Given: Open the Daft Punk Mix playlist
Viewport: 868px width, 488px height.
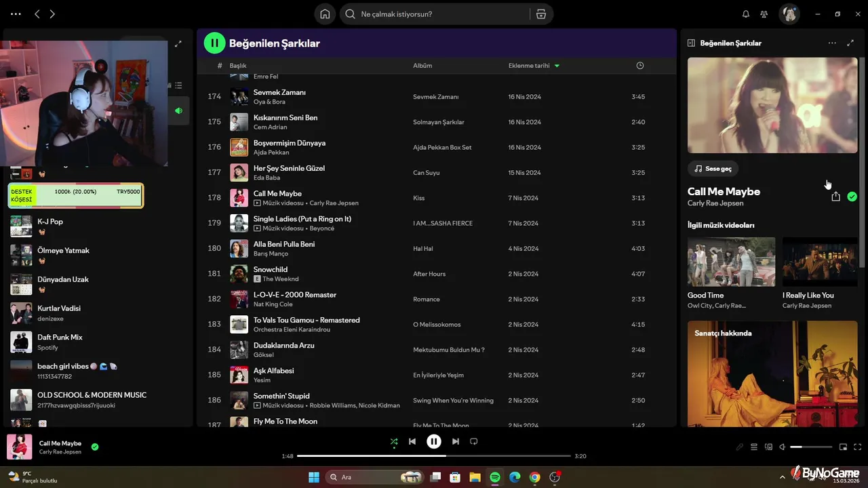Looking at the screenshot, I should coord(98,342).
